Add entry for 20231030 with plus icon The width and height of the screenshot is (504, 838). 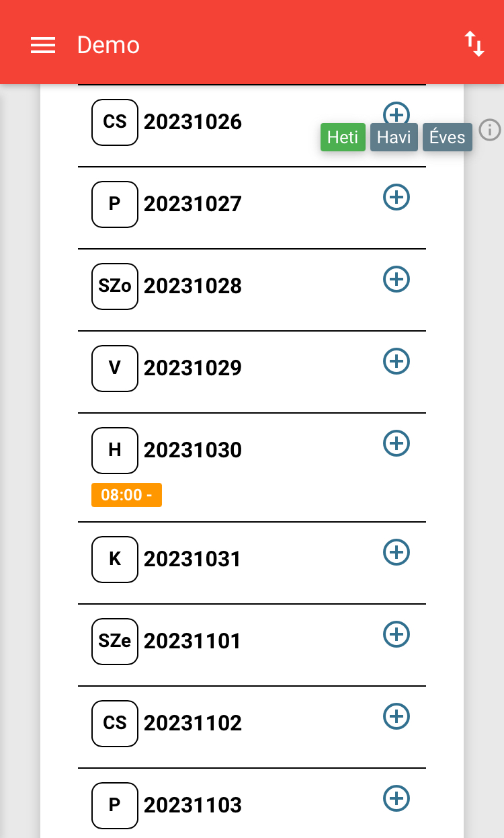coord(396,443)
